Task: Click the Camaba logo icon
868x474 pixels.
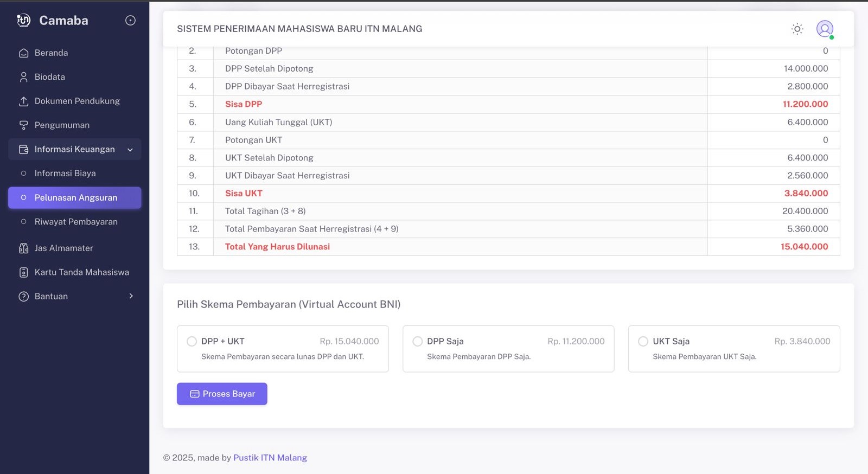Action: (23, 21)
